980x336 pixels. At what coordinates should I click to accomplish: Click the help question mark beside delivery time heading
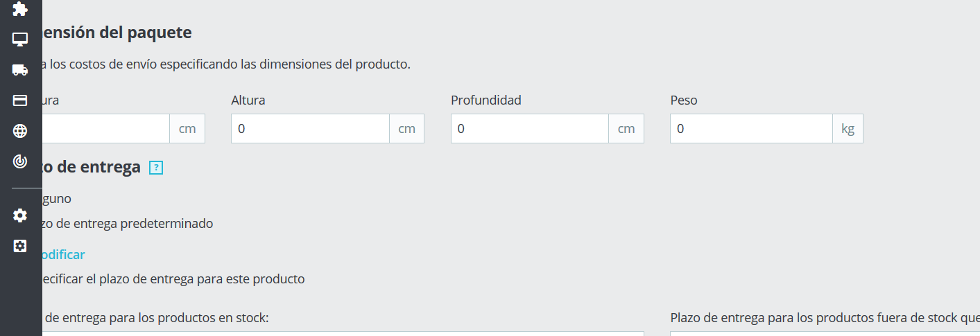(156, 168)
